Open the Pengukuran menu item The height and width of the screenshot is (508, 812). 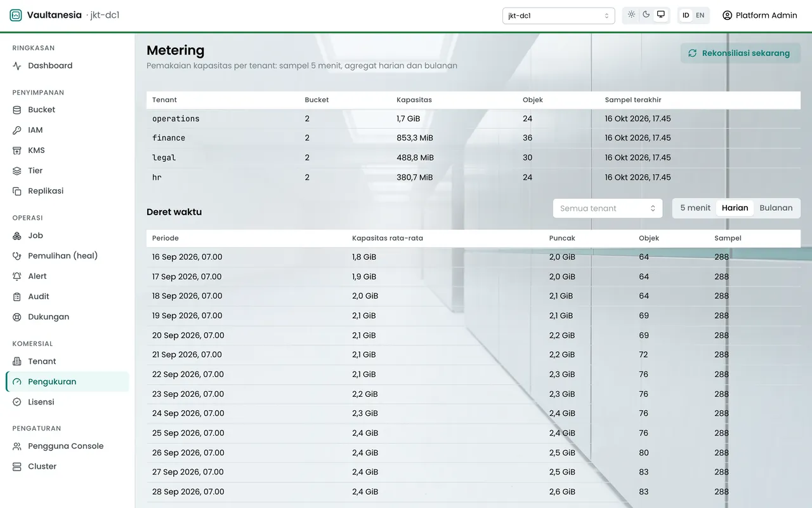(68, 382)
